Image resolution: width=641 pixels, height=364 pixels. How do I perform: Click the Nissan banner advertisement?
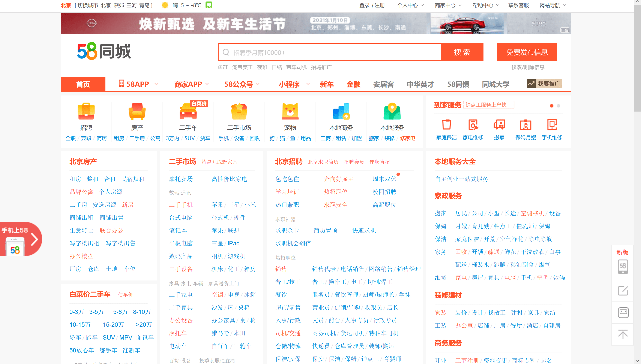(315, 24)
